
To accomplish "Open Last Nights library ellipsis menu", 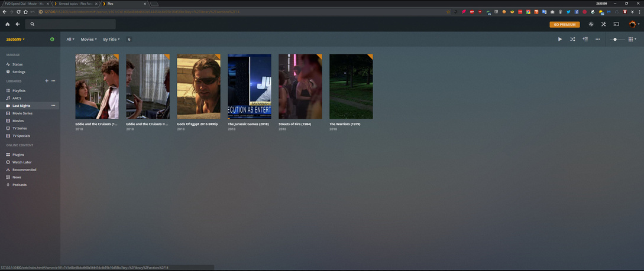I will coord(53,105).
